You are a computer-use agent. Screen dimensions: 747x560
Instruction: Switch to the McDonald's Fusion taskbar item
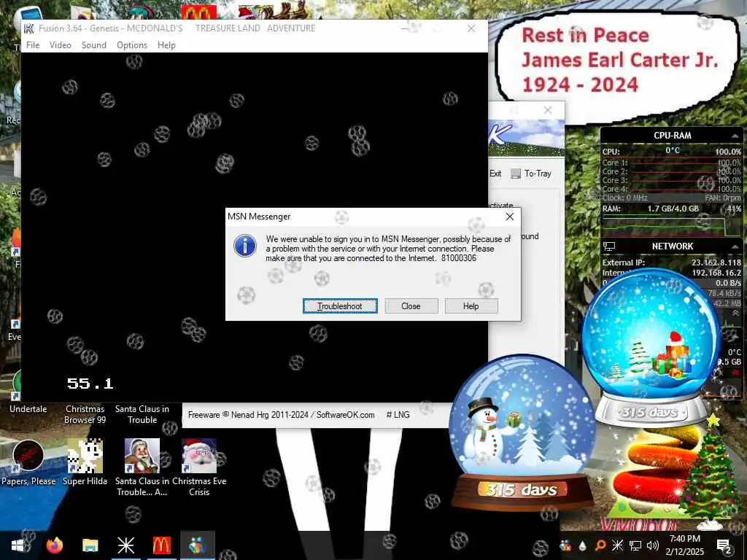(161, 545)
